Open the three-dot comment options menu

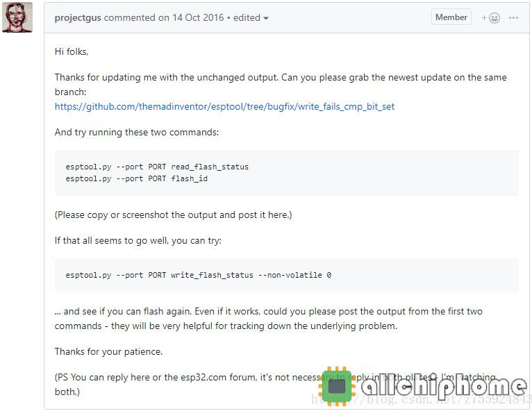point(514,17)
